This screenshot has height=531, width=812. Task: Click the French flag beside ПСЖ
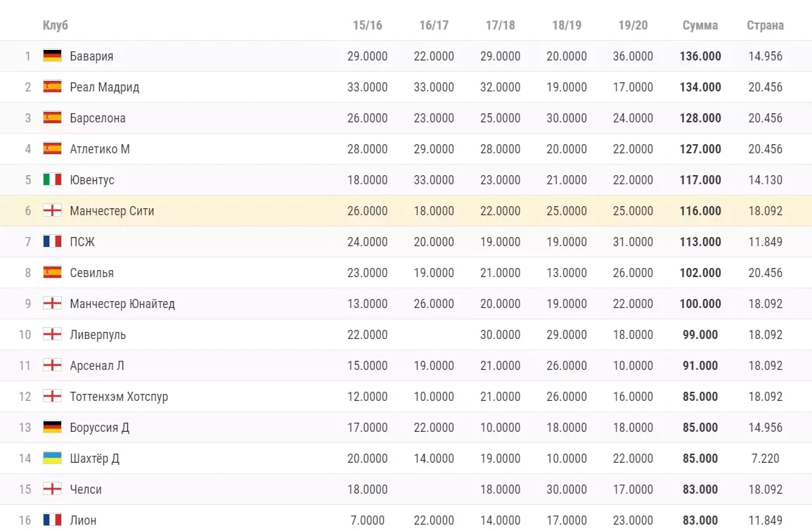tap(52, 241)
